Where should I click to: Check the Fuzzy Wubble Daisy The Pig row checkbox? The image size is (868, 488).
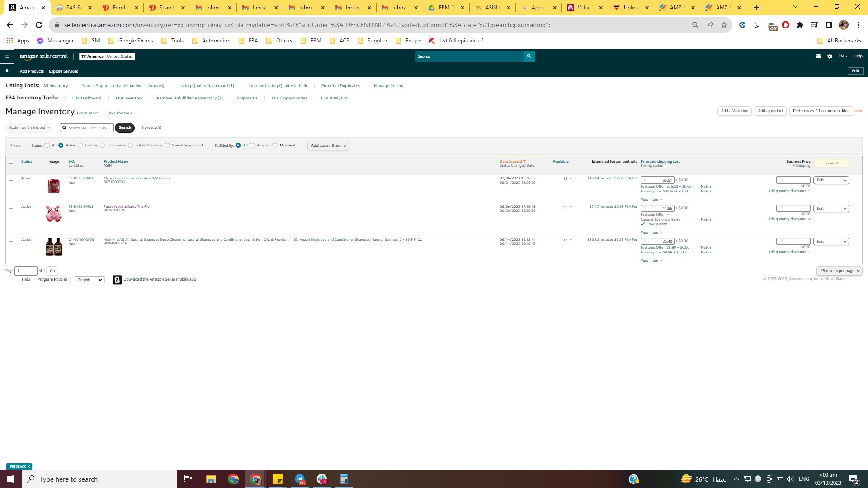[11, 206]
